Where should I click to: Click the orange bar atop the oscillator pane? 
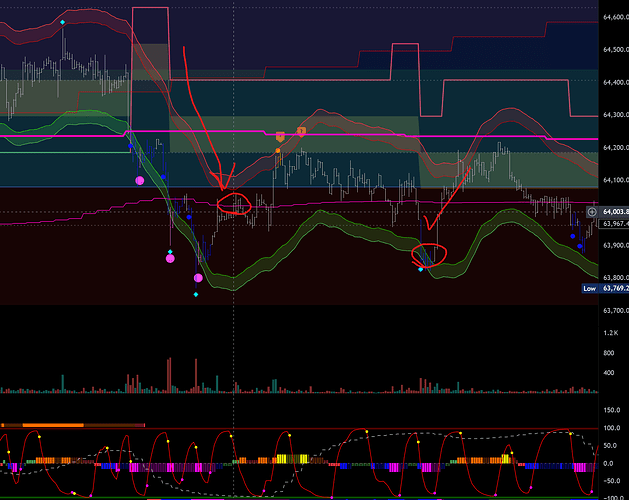[x=42, y=424]
